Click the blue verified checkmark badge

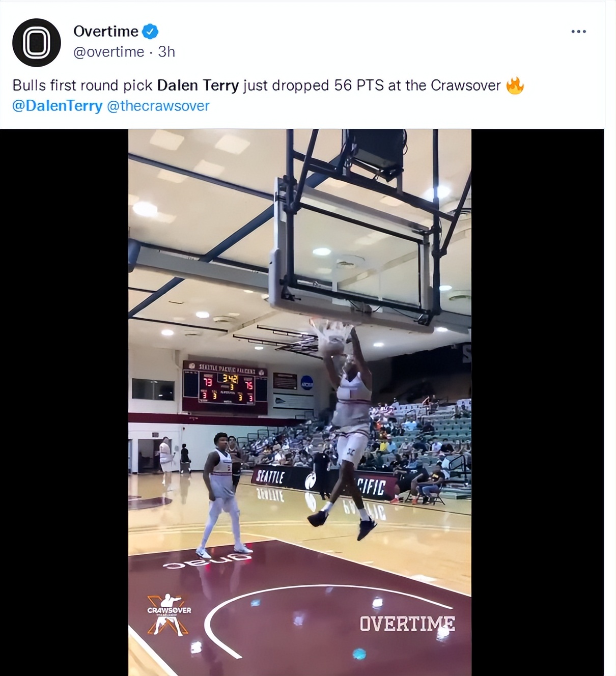pyautogui.click(x=150, y=31)
